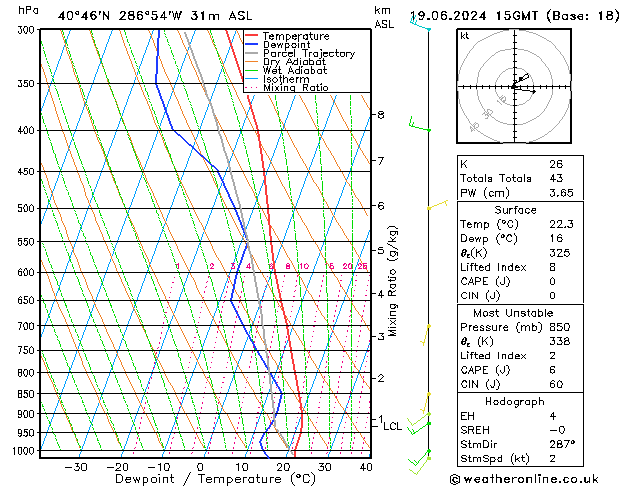Screen dimensions: 629x486
Task: Click the surface Lifted Index value 8
Action: [552, 267]
